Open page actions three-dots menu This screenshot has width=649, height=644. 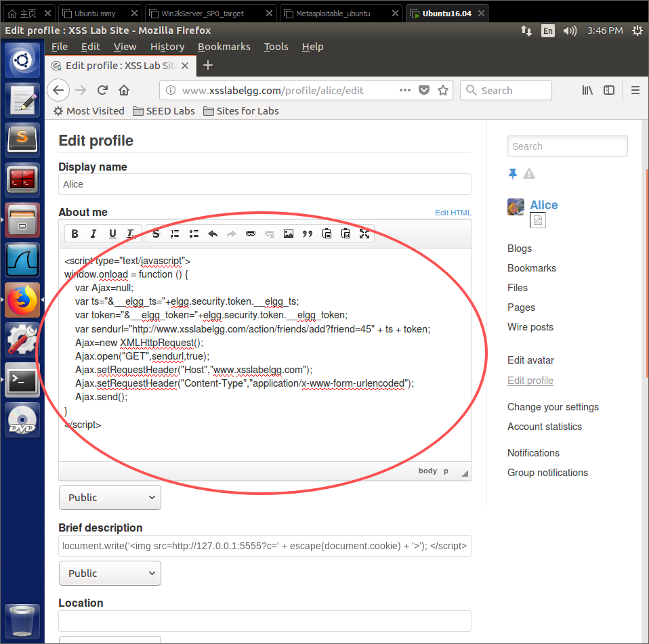click(x=405, y=90)
